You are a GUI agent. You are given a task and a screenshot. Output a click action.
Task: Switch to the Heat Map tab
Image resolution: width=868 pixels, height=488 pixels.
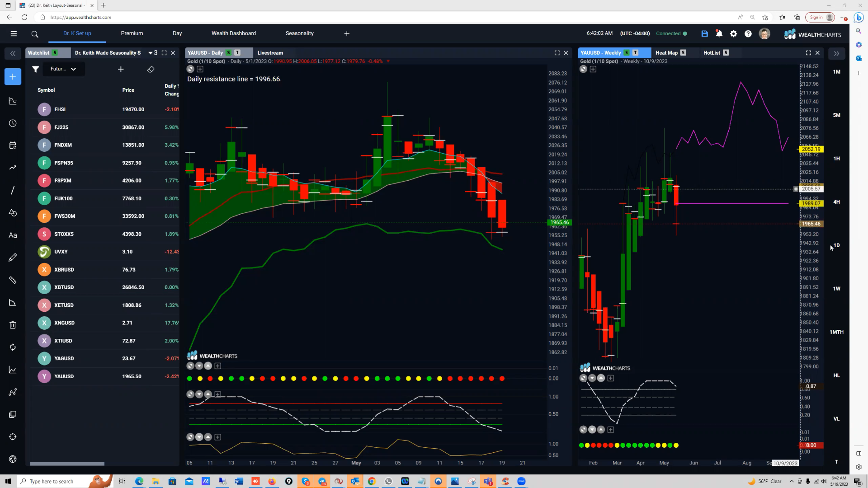666,53
